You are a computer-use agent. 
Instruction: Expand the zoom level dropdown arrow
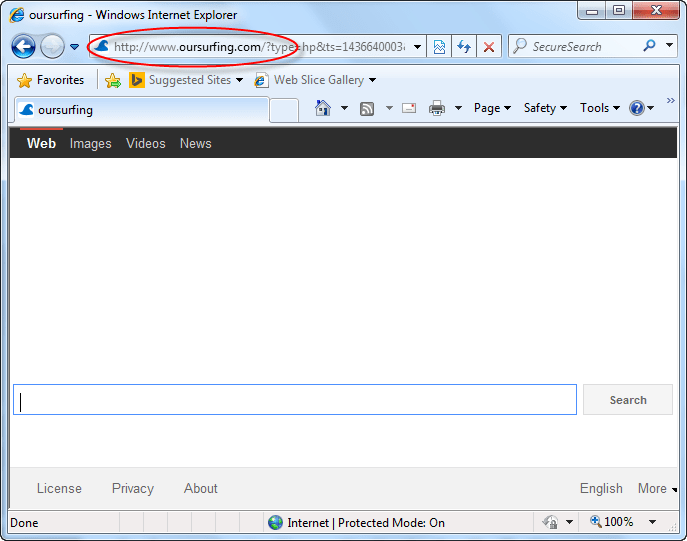(652, 522)
